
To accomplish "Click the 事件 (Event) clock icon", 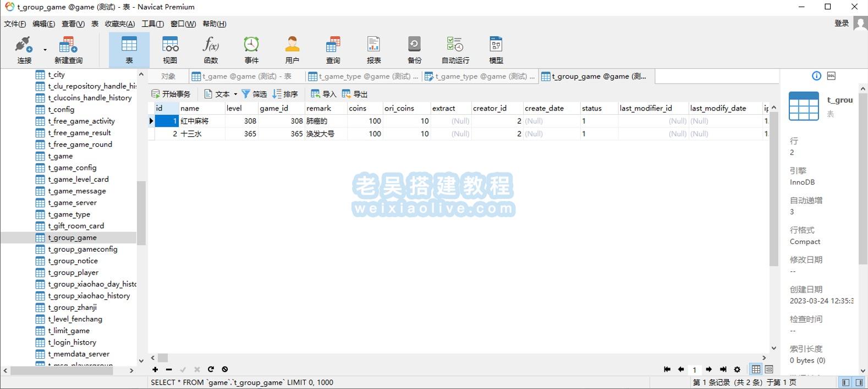I will (251, 49).
